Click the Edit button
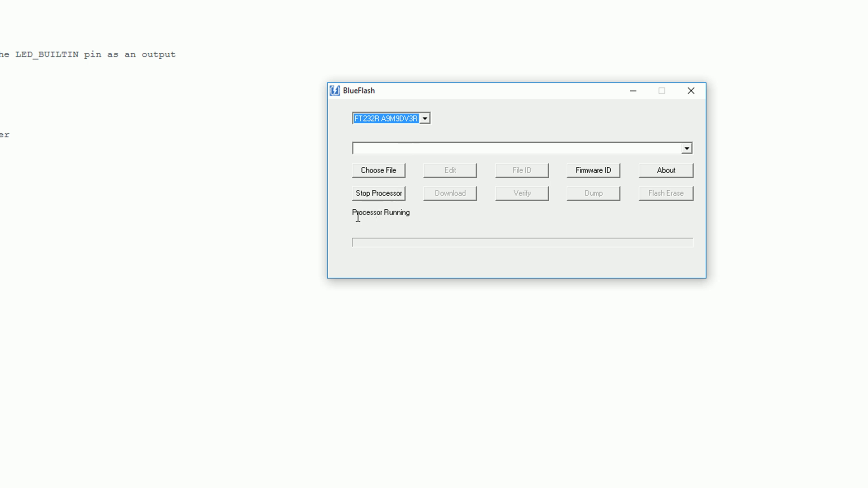Viewport: 868px width, 488px height. pos(450,170)
